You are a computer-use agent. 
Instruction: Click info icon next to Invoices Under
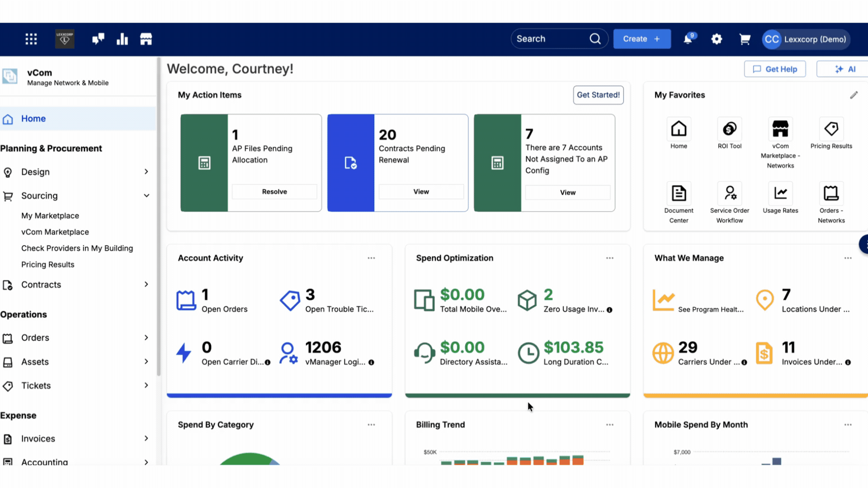pos(848,362)
